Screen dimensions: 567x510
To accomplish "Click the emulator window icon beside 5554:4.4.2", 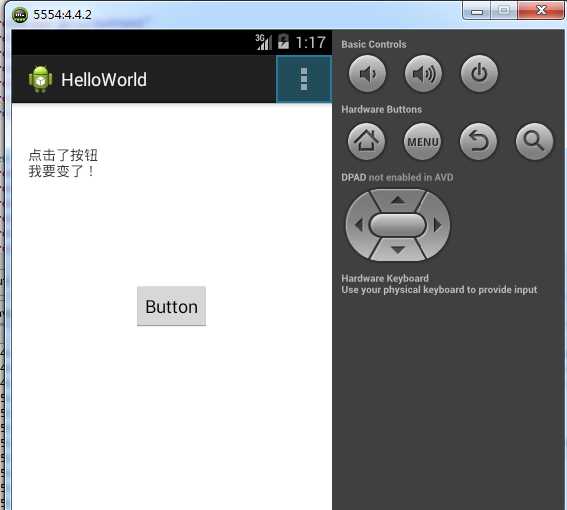I will (x=20, y=15).
